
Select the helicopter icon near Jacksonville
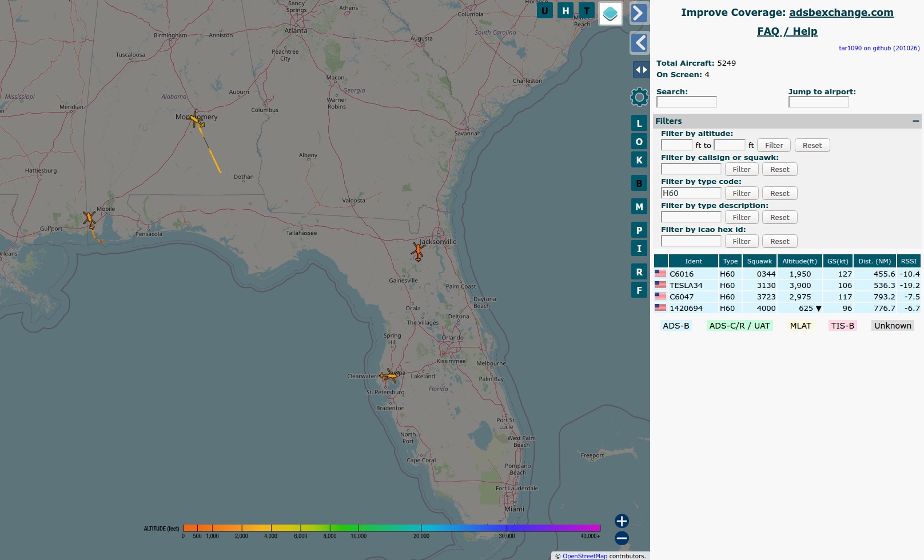[x=418, y=251]
